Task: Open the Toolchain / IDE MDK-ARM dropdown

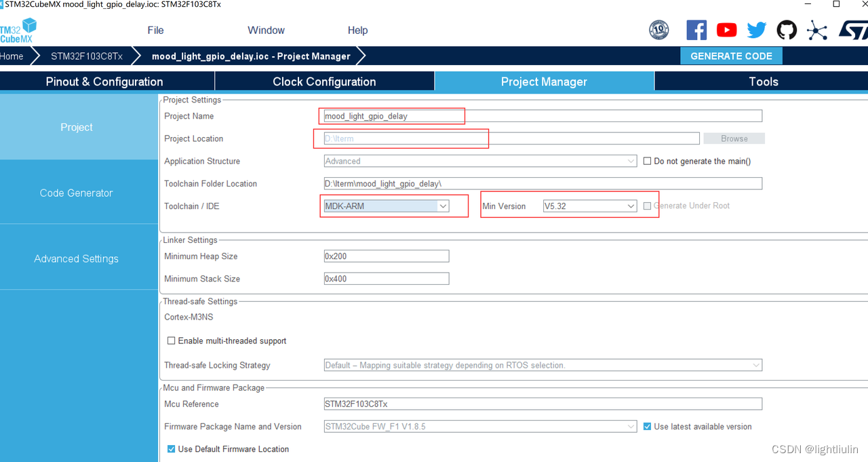Action: click(x=387, y=206)
